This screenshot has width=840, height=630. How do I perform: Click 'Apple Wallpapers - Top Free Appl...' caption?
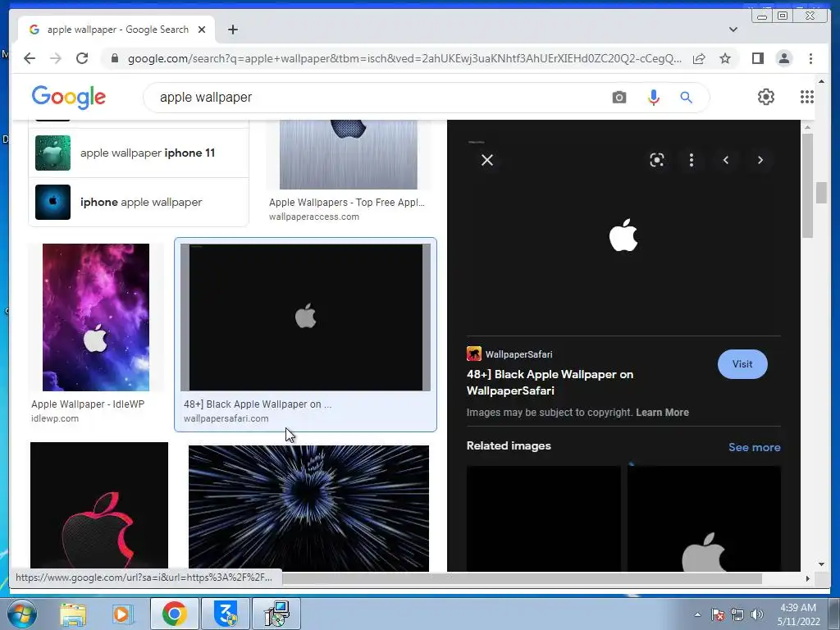coord(347,203)
